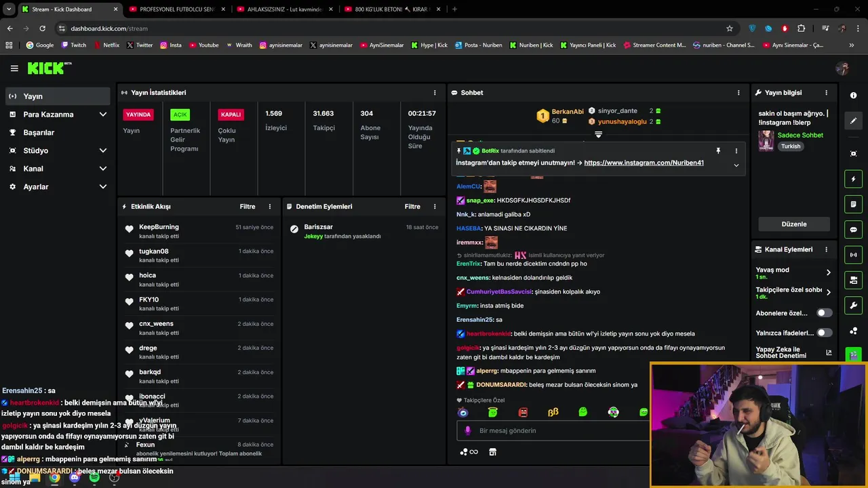Click the Düzenle button
This screenshot has height=488, width=868.
click(794, 224)
